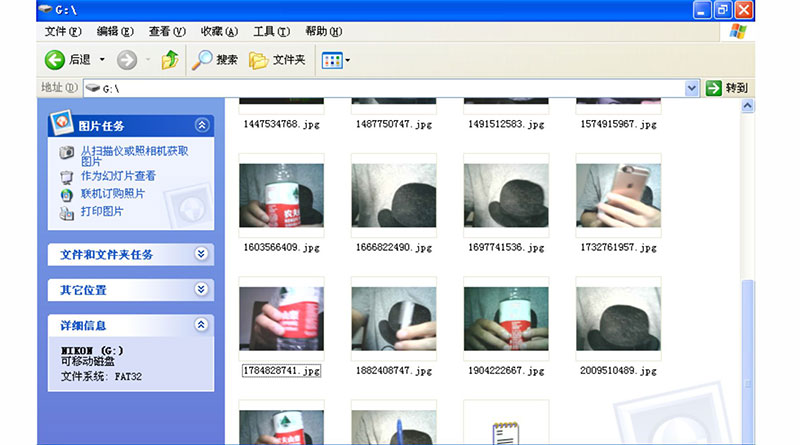
Task: Click the globe icon for online prints
Action: point(66,195)
